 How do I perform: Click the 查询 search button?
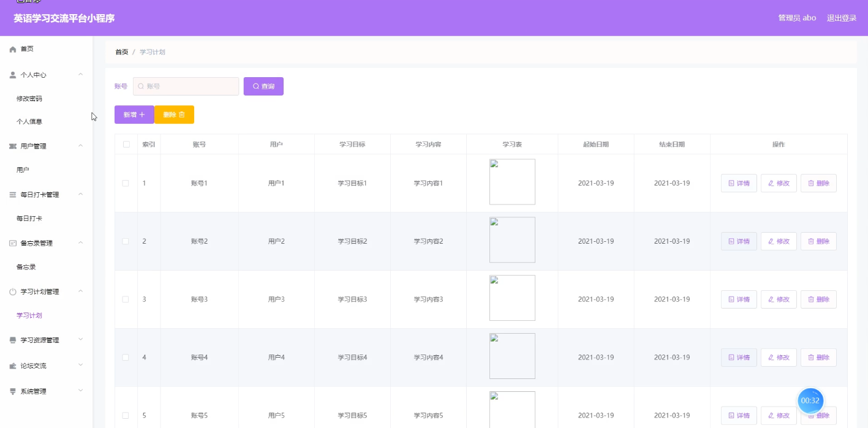coord(263,86)
